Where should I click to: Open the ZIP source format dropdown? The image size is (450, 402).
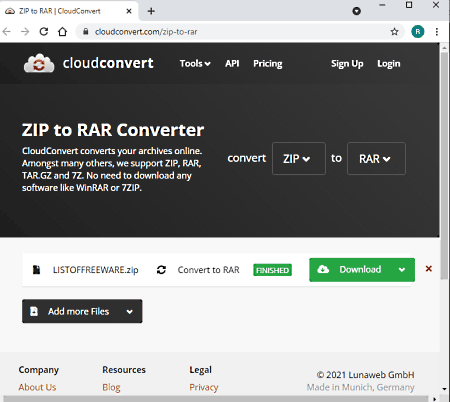coord(299,159)
